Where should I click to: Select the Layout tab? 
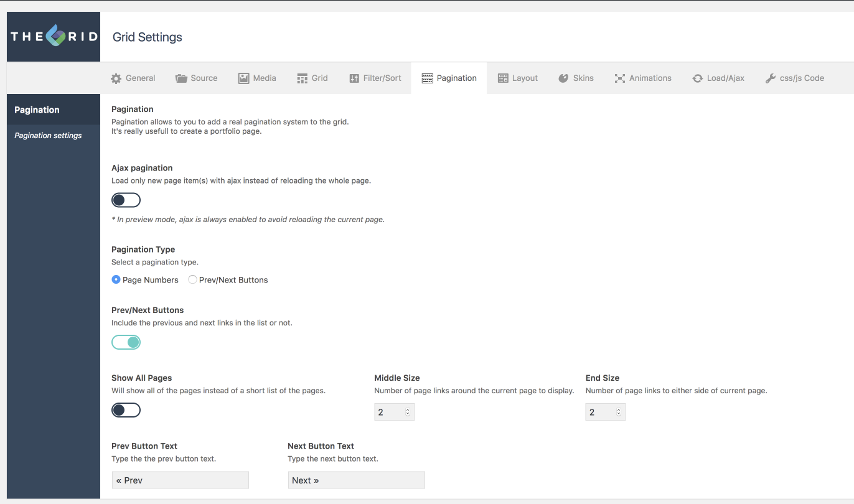pyautogui.click(x=518, y=78)
